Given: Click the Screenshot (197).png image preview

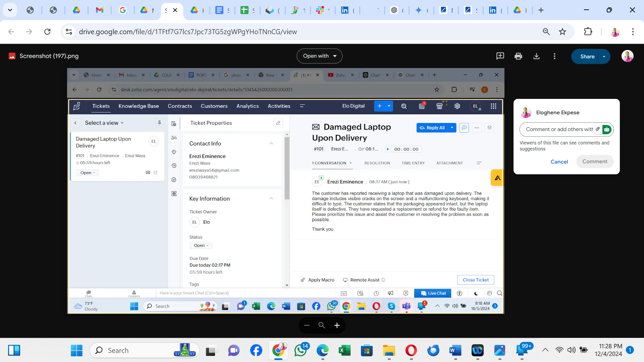Looking at the screenshot, I should [285, 191].
